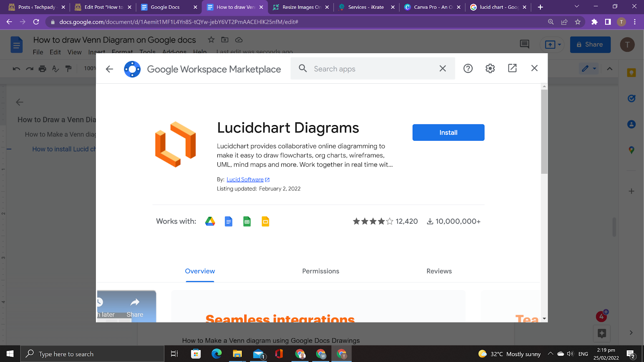Viewport: 644px width, 362px height.
Task: Open comment history in Docs
Action: click(x=524, y=44)
